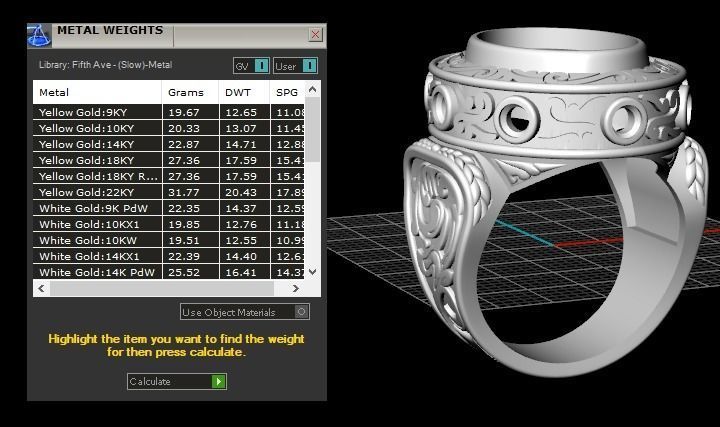This screenshot has width=720, height=427.
Task: Select the White Gold:10KX1 row
Action: (x=169, y=225)
